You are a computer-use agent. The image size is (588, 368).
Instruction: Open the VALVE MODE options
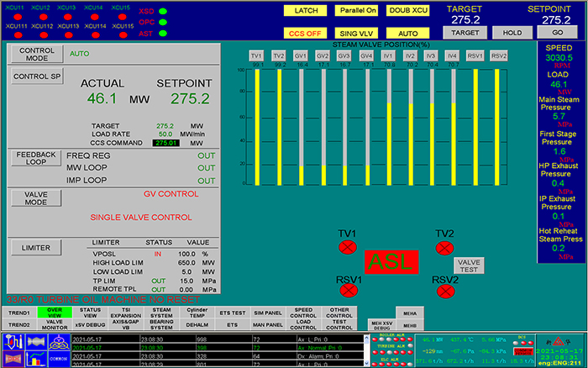[34, 197]
